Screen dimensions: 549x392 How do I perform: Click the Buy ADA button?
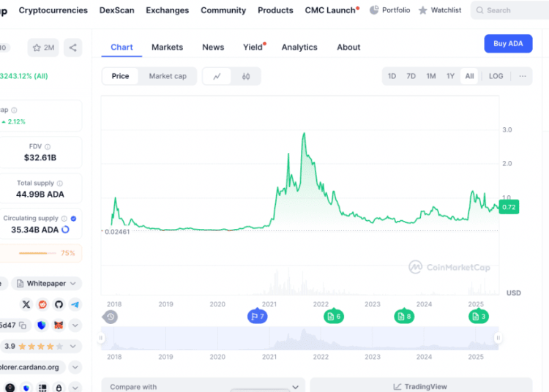click(x=508, y=44)
